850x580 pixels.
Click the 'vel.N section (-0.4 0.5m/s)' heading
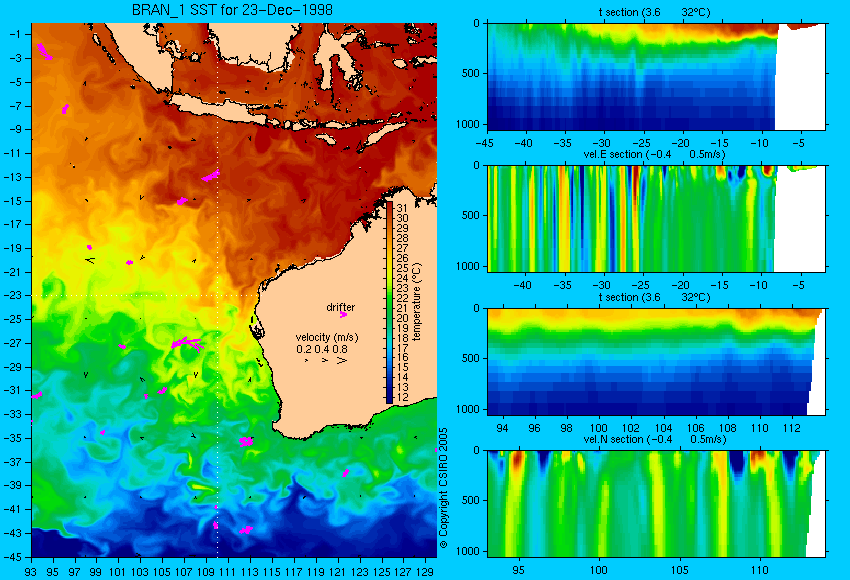coord(654,439)
